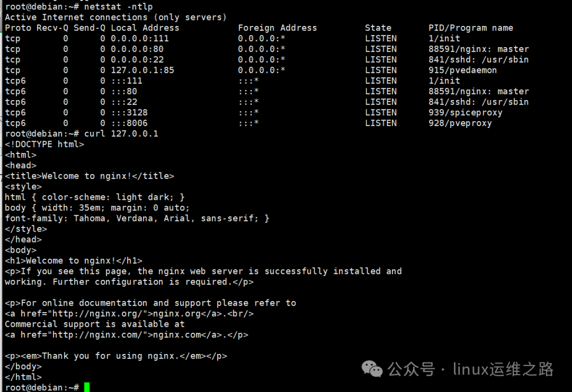Click the :::8006 local address
The width and height of the screenshot is (572, 392).
[129, 123]
